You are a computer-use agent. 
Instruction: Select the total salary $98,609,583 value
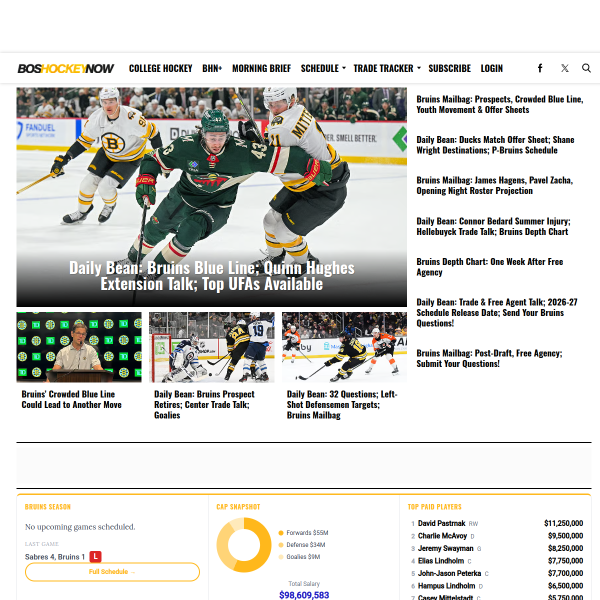click(x=304, y=595)
